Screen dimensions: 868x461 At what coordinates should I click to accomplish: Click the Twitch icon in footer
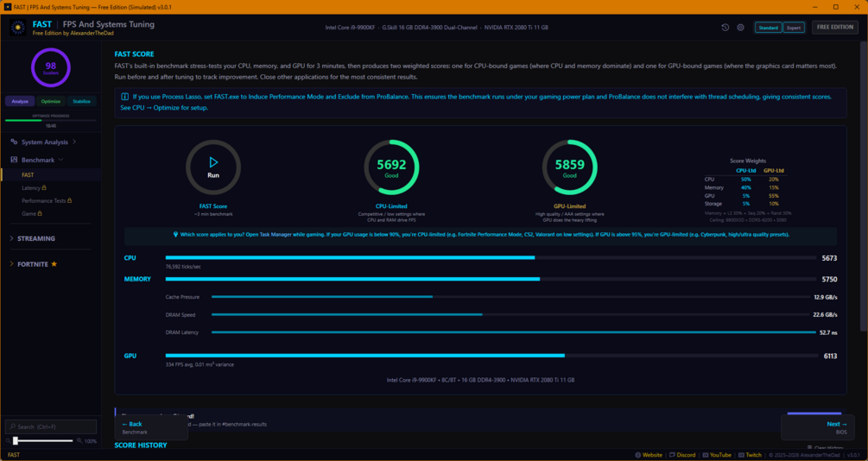[x=741, y=455]
